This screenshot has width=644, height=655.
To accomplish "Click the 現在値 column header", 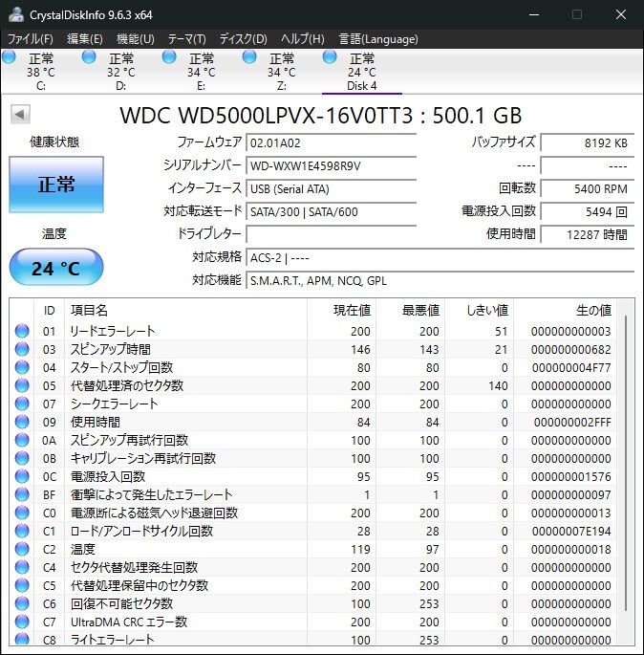I will click(x=341, y=310).
